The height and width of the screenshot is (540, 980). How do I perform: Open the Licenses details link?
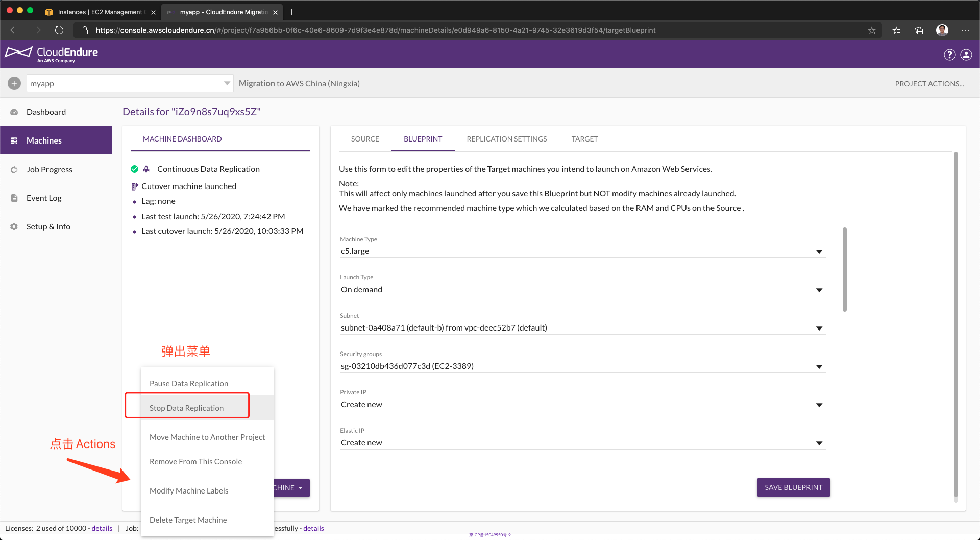(102, 528)
